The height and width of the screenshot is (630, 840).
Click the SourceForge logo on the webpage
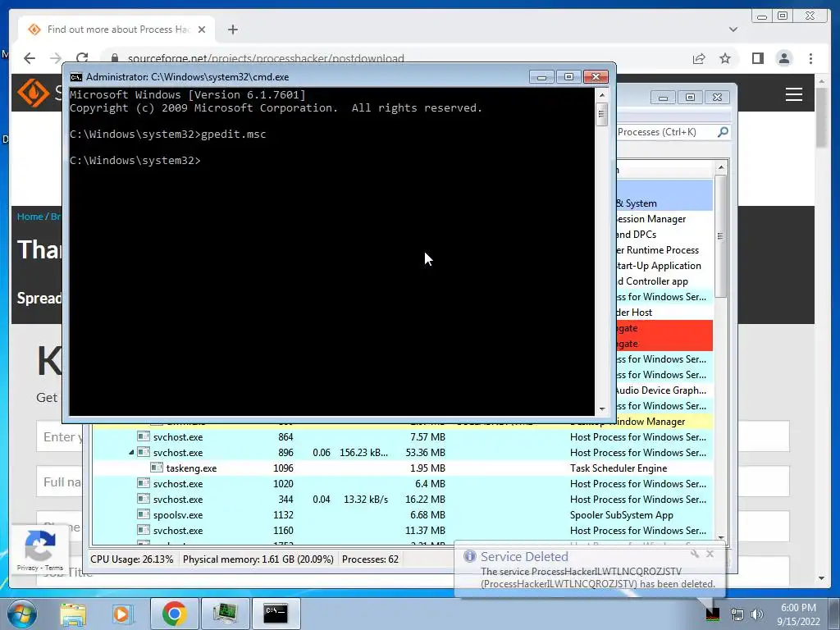34,92
